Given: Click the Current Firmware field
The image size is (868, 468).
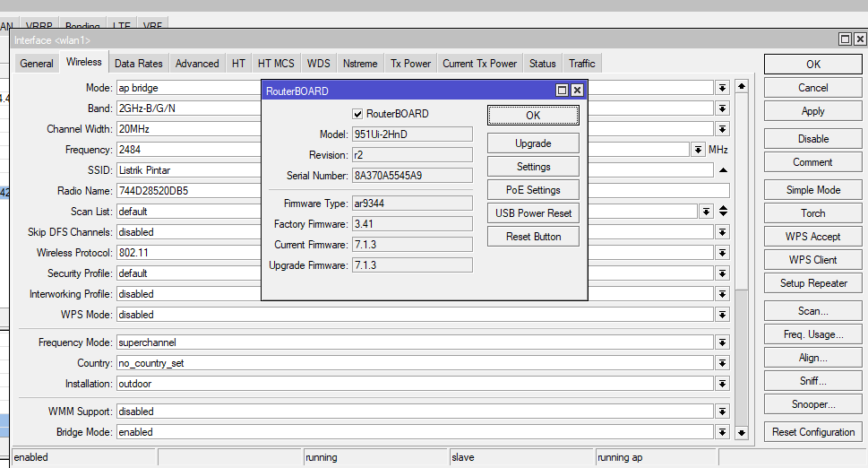Looking at the screenshot, I should point(412,244).
